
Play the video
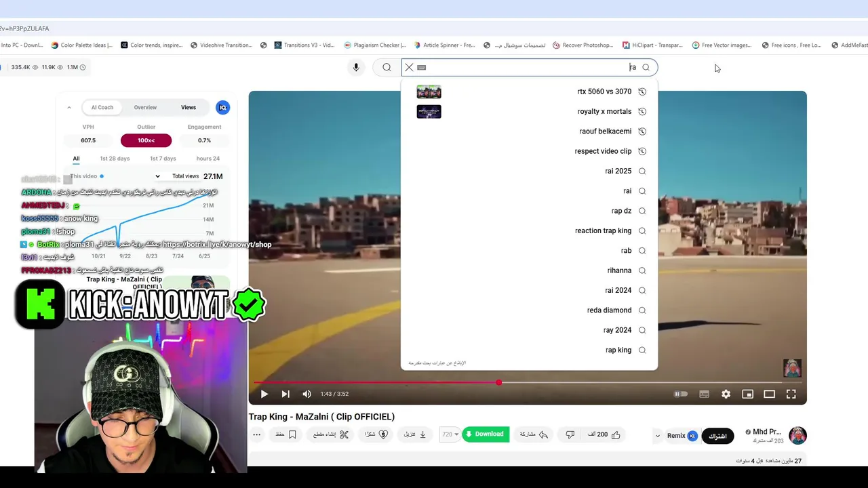click(x=264, y=394)
